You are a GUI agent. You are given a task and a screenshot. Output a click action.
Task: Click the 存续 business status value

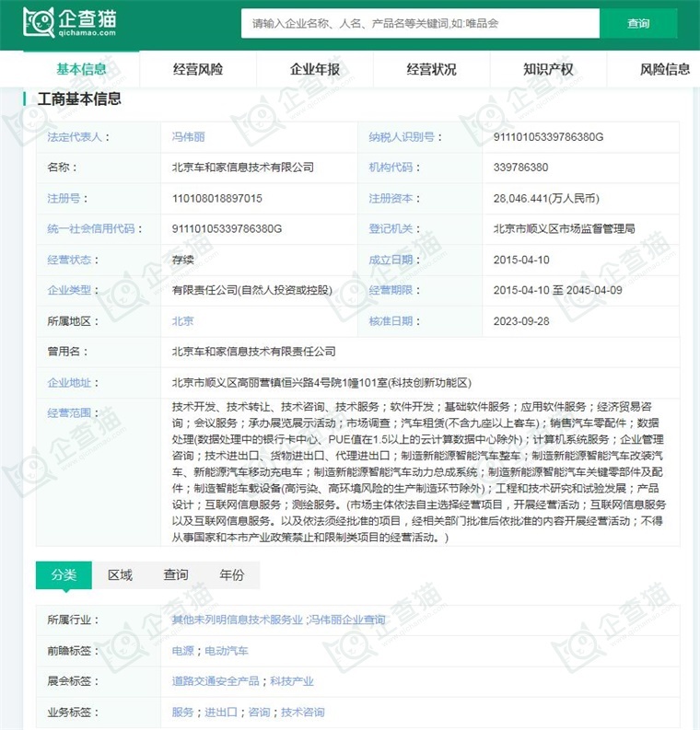[182, 260]
